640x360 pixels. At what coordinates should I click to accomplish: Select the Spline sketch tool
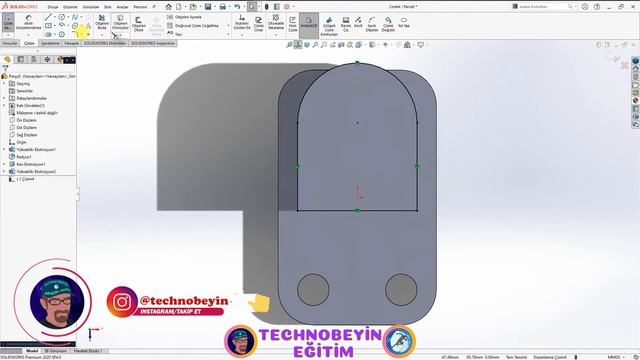pyautogui.click(x=75, y=17)
